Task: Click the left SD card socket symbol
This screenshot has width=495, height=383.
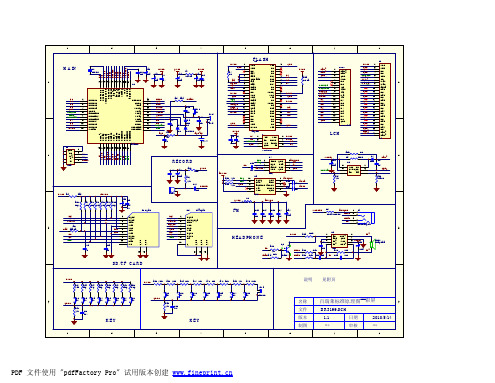Action: pos(143,230)
